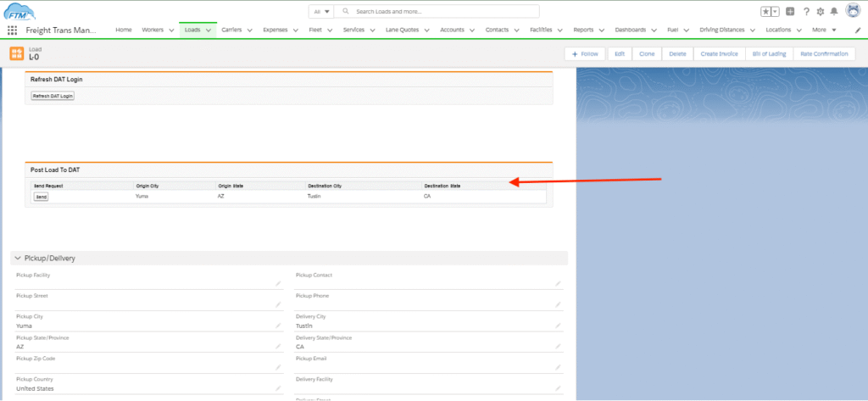The image size is (868, 401).
Task: Expand the Loads tab dropdown chevron
Action: point(208,30)
